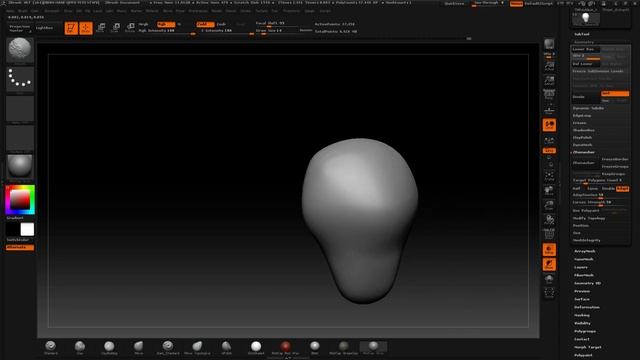The image size is (640, 360).
Task: Open the Zplugin menu
Action: [310, 11]
